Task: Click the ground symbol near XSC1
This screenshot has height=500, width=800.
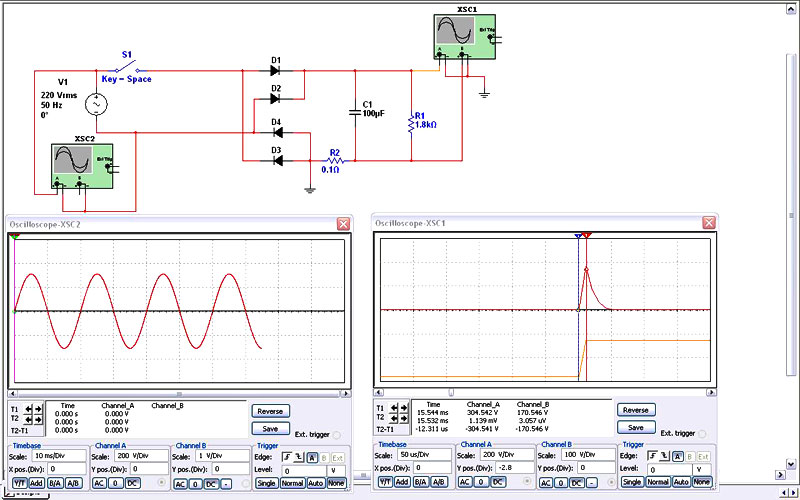Action: (x=484, y=93)
